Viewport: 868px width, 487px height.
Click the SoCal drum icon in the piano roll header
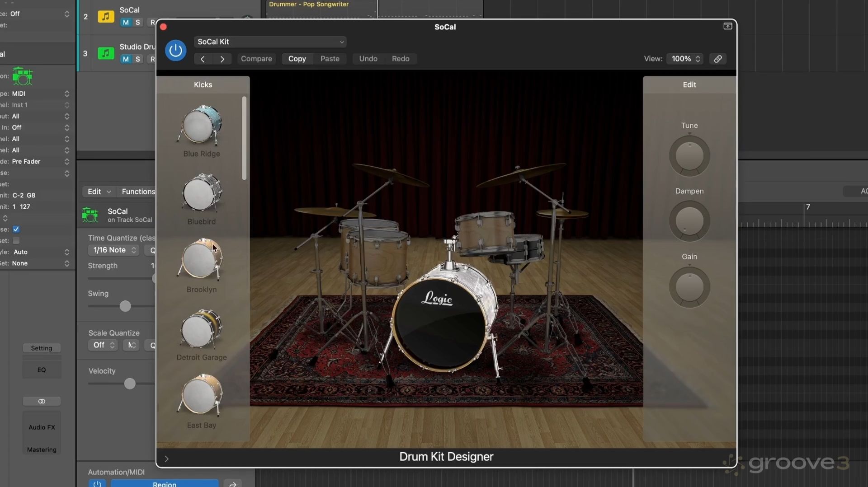(90, 215)
